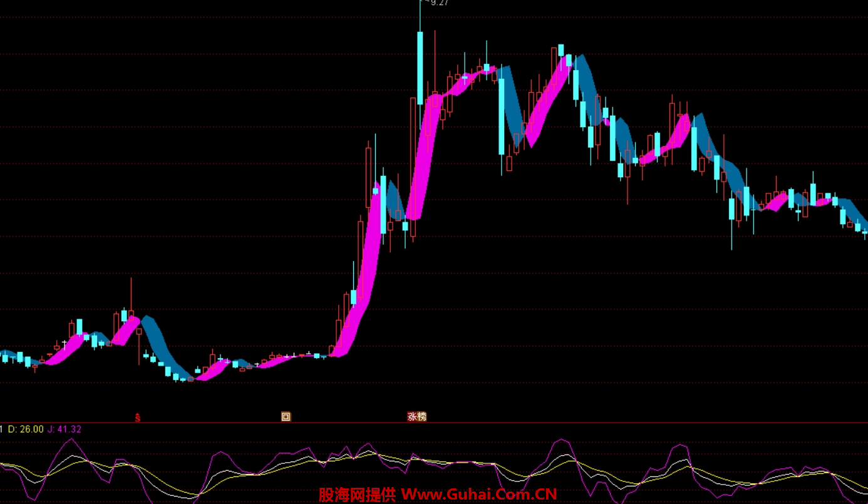The image size is (868, 504).
Task: Click the J: 41.32 indicator value
Action: click(x=65, y=429)
